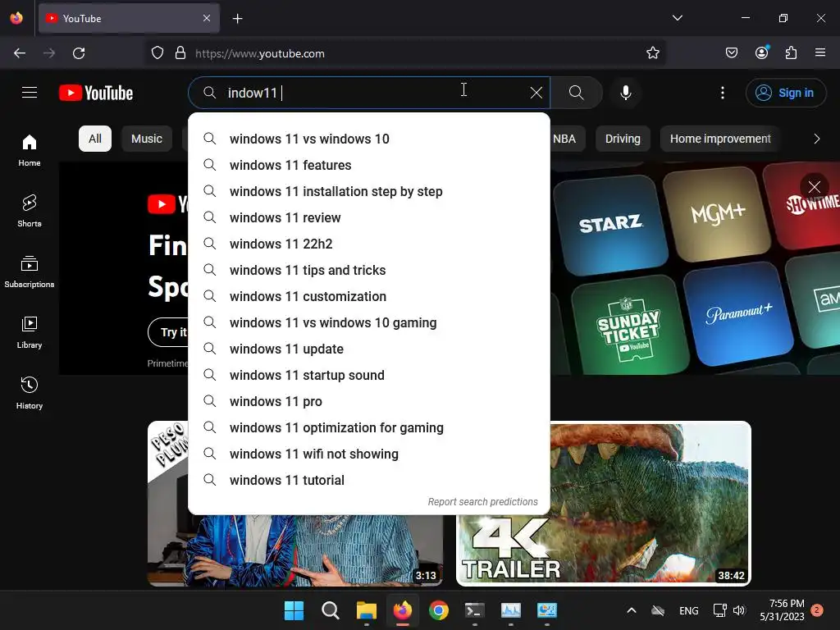The width and height of the screenshot is (840, 630).
Task: Open Shorts in the sidebar
Action: point(30,211)
